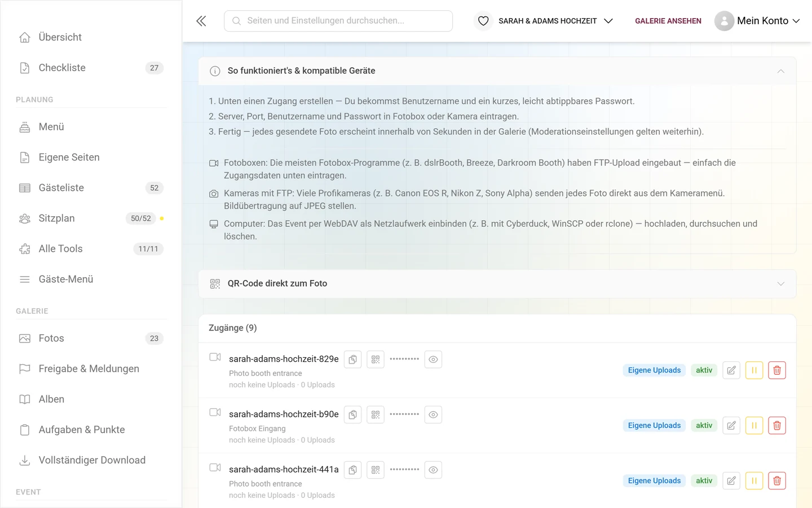
Task: Pause the sarah-adams-hochzeit-441a access
Action: [754, 481]
